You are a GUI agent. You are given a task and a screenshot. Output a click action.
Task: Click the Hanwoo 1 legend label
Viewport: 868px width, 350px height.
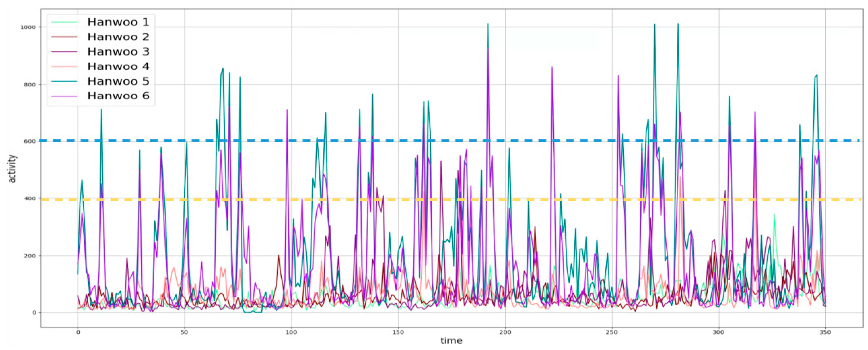118,22
